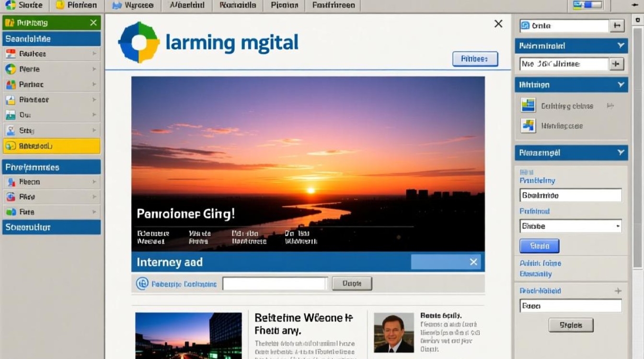Click the icon below it in the right panel
Viewport: 644px width, 359px height.
(528, 126)
